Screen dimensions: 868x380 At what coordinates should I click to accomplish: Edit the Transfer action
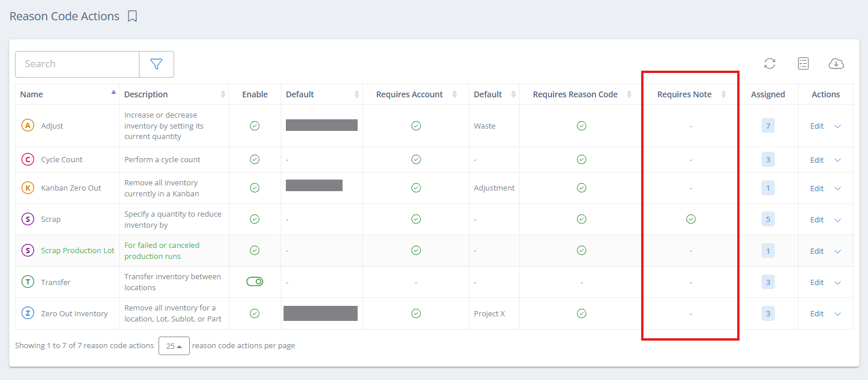816,283
